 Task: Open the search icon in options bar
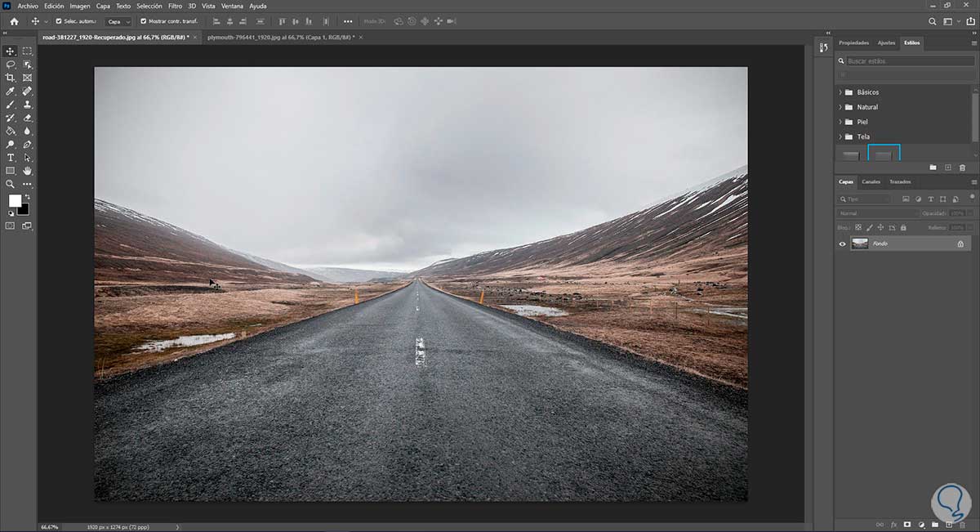pos(933,21)
